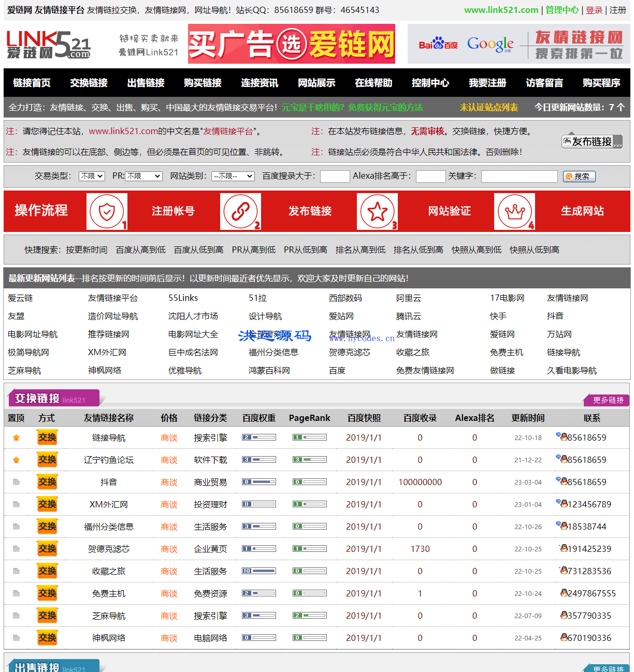This screenshot has height=672, width=634.
Task: Click the shield icon for 注册帐号 step
Action: point(107,211)
